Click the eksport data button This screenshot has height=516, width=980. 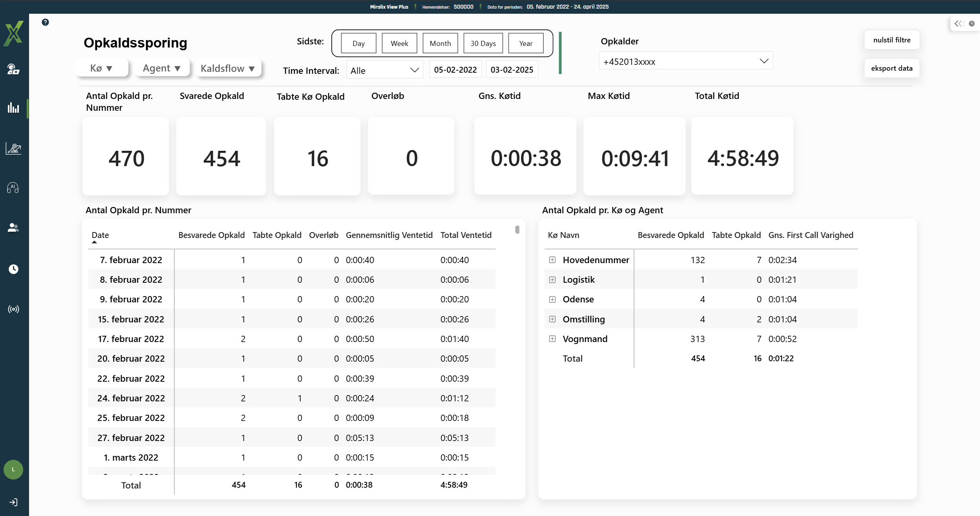(x=892, y=68)
